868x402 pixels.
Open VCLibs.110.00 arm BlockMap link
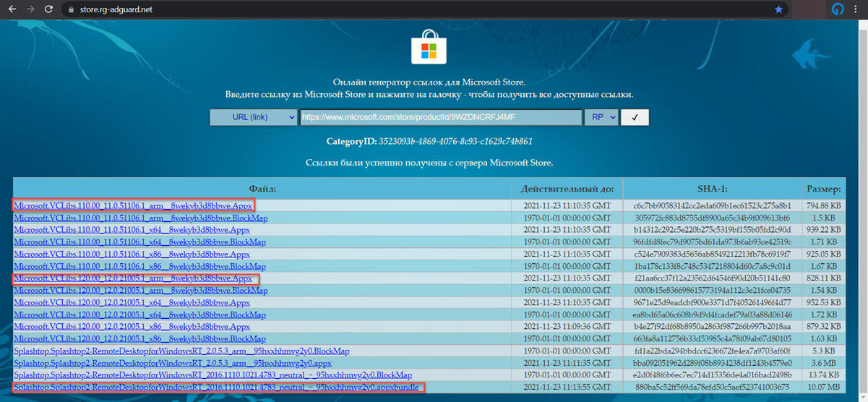[x=141, y=218]
